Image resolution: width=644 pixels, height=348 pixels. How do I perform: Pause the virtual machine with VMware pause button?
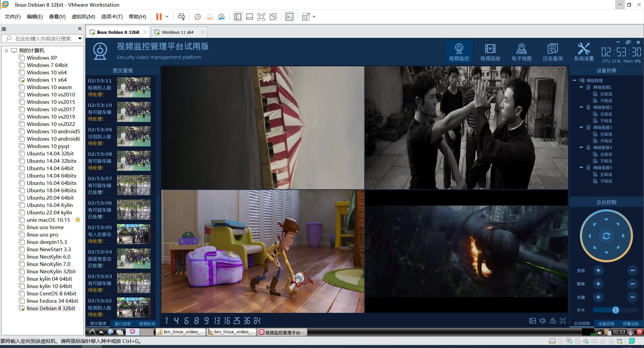[x=159, y=17]
